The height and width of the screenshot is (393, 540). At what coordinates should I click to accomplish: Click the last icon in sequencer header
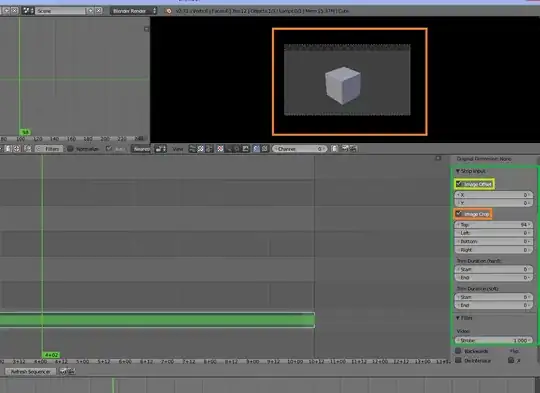[x=353, y=149]
